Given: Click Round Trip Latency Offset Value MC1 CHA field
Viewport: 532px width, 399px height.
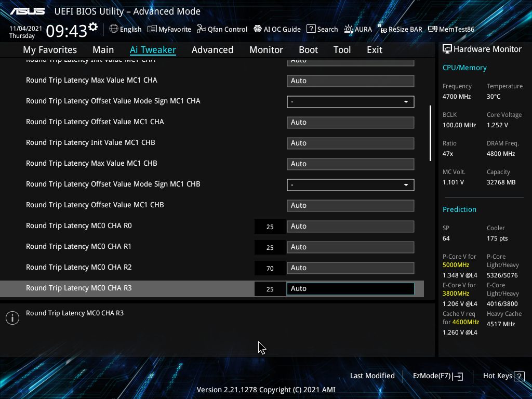Looking at the screenshot, I should (x=351, y=123).
